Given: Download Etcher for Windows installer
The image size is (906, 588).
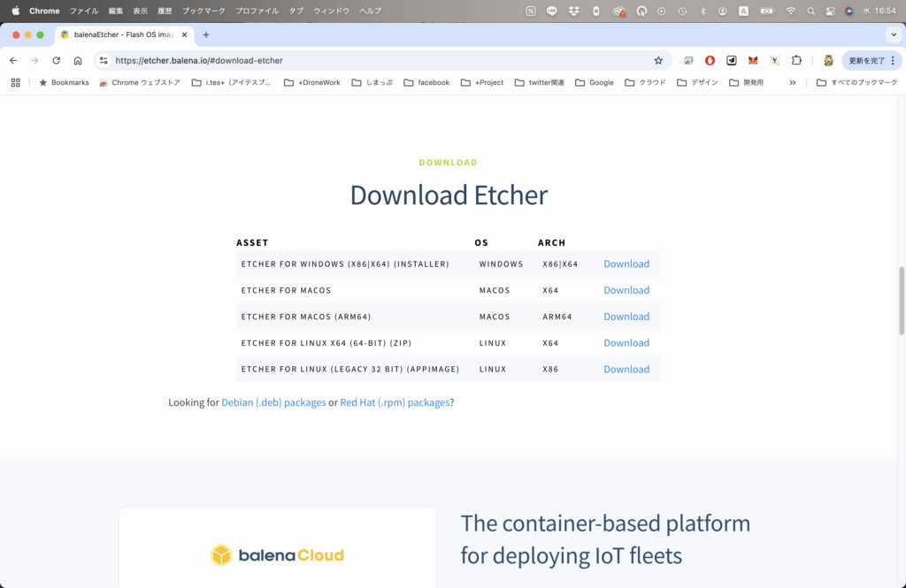Looking at the screenshot, I should [626, 264].
